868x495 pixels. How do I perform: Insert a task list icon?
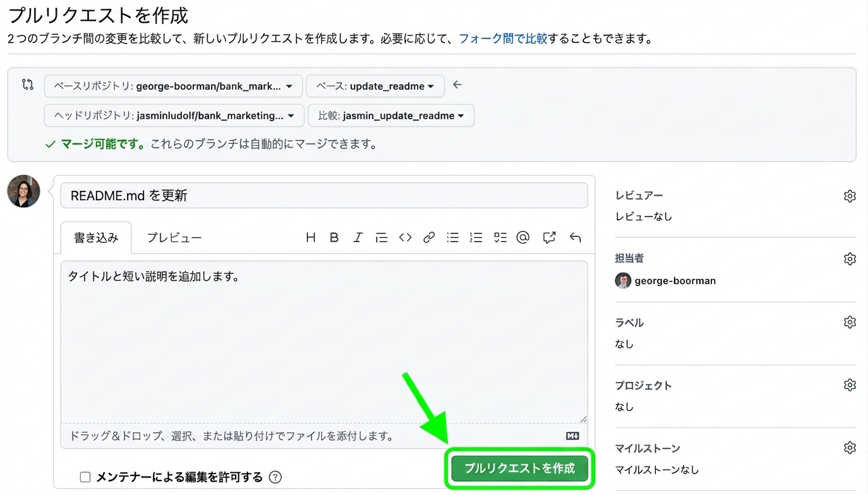(x=500, y=237)
